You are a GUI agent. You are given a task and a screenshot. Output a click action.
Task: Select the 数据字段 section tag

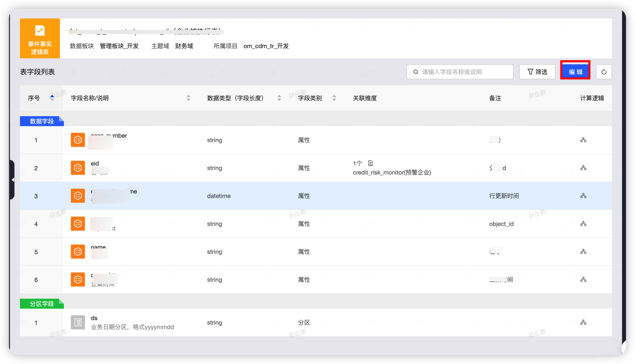click(42, 121)
